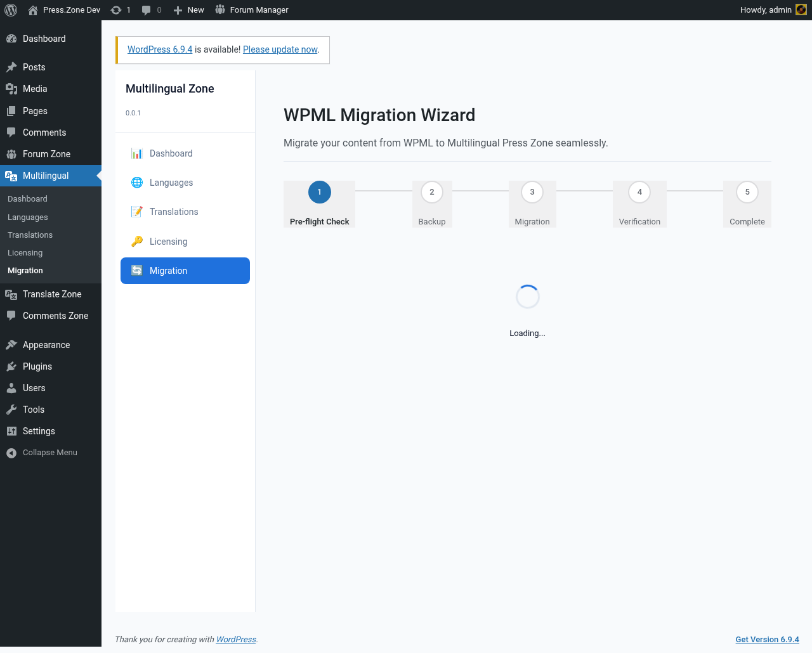Open the Plugins menu item
The height and width of the screenshot is (653, 812).
tap(51, 366)
